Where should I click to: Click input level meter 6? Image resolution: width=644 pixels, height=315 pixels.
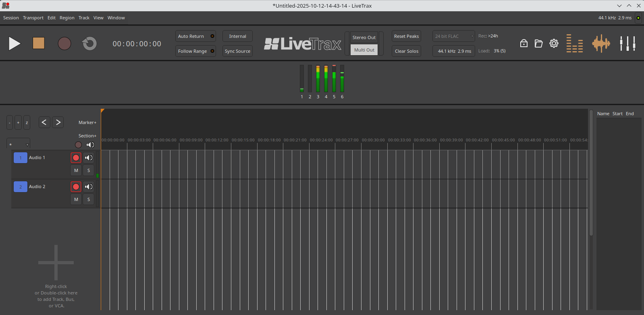pyautogui.click(x=342, y=79)
